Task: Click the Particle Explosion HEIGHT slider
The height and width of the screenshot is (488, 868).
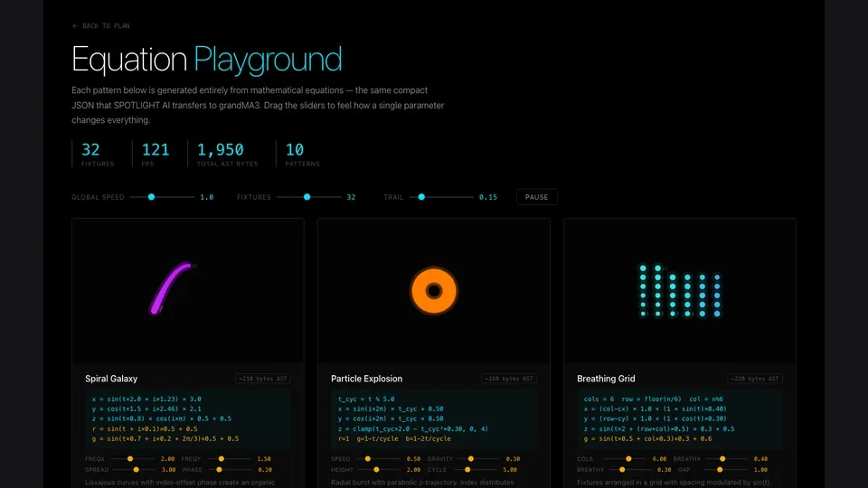Action: 379,470
